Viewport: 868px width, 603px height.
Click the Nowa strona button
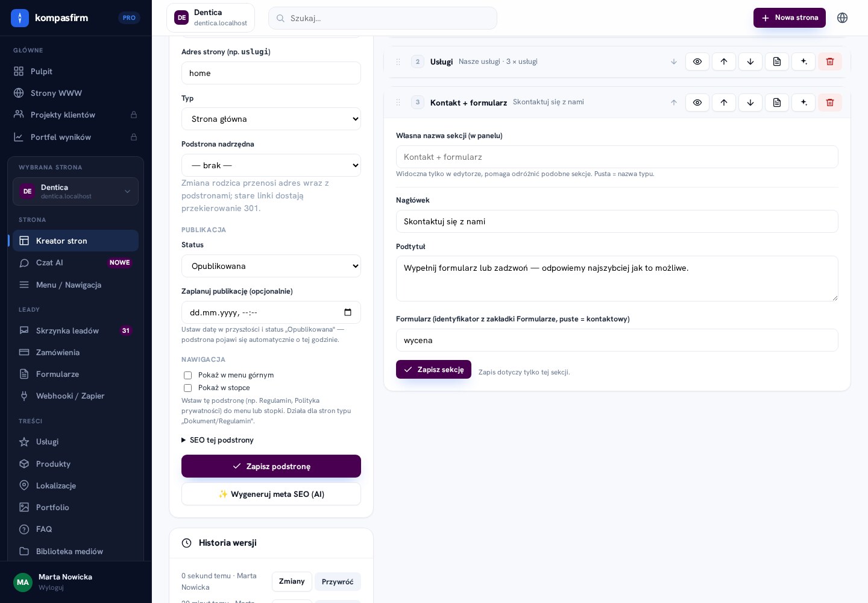point(789,17)
